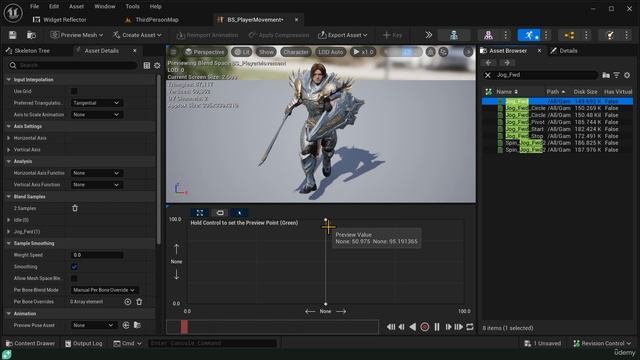The image size is (640, 360).
Task: Open Per Bone Blend Mode dropdown
Action: click(x=104, y=290)
